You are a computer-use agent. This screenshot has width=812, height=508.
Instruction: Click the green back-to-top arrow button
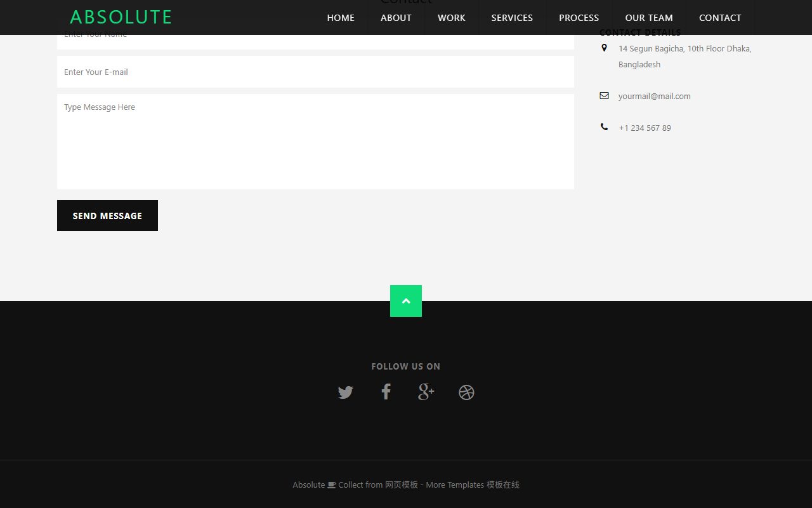click(406, 301)
